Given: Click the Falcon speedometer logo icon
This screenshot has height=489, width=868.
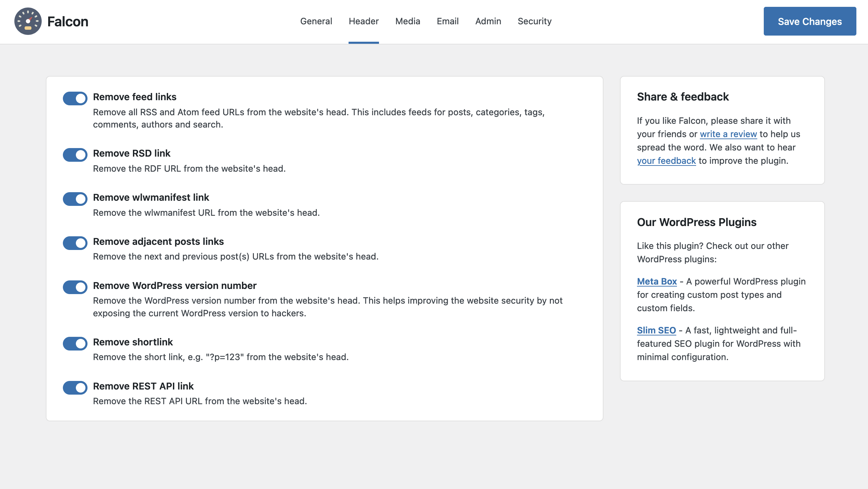Looking at the screenshot, I should click(x=28, y=21).
